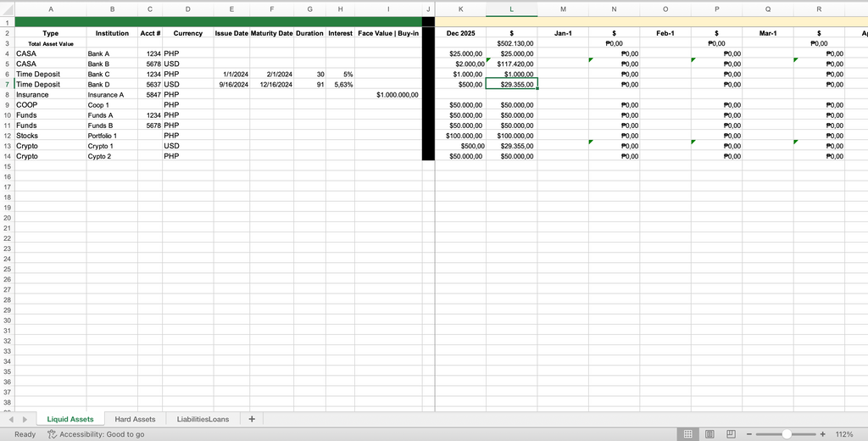Select the Bank A cell
Screen dimensions: 868x441
click(112, 53)
